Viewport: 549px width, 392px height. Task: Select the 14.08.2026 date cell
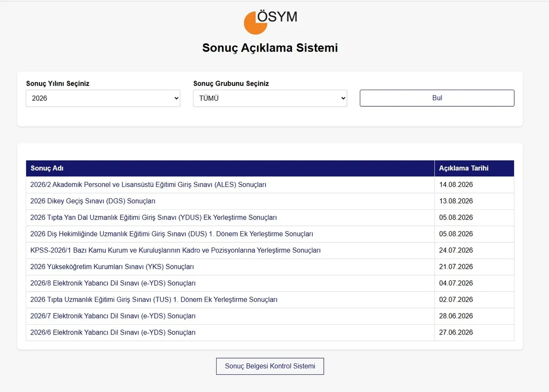474,185
